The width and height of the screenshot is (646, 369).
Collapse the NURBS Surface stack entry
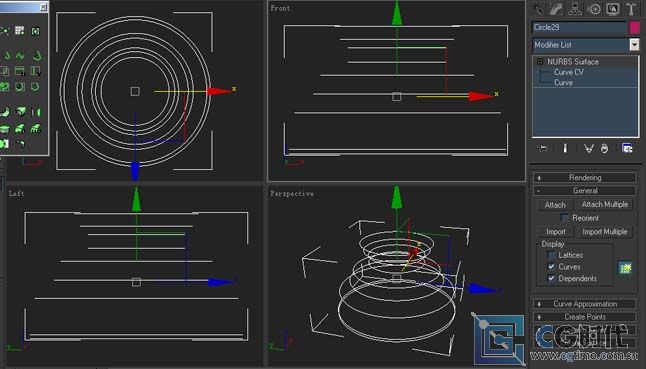(540, 62)
